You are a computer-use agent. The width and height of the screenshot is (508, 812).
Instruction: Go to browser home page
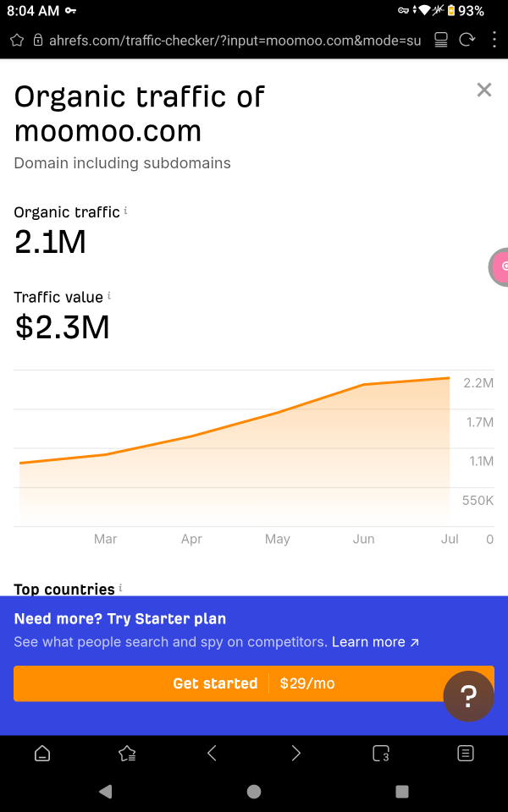pos(42,753)
